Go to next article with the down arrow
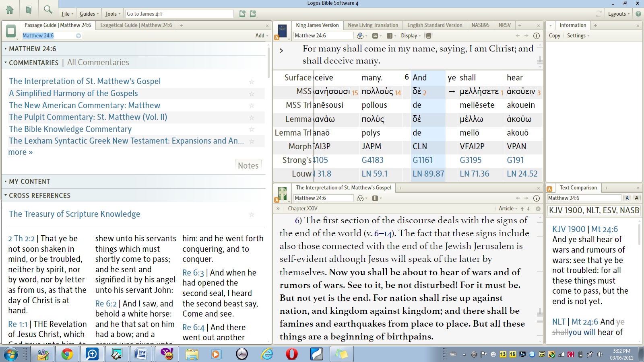The image size is (644, 362). click(x=529, y=209)
